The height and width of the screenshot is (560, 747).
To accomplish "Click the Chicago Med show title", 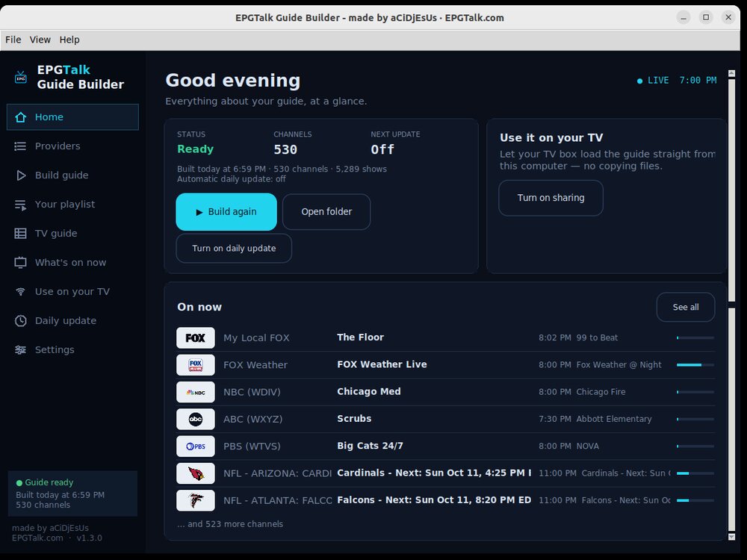I will (369, 392).
